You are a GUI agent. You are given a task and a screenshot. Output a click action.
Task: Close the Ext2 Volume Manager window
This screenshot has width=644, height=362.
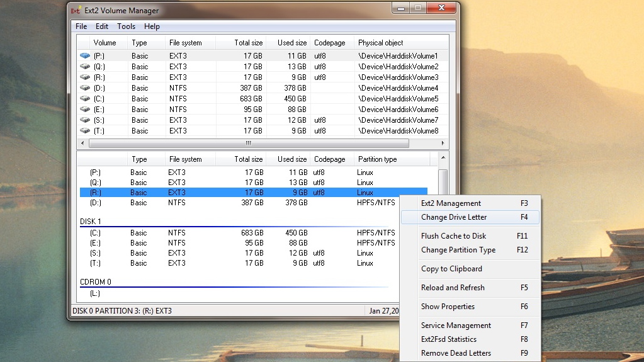[441, 8]
